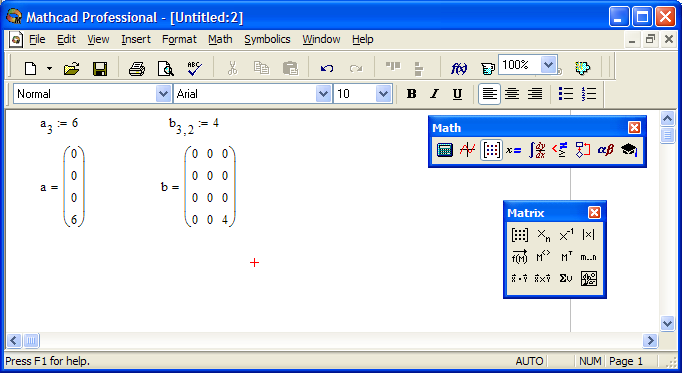The height and width of the screenshot is (373, 682).
Task: Save the worksheet with the floppy icon
Action: [x=100, y=68]
